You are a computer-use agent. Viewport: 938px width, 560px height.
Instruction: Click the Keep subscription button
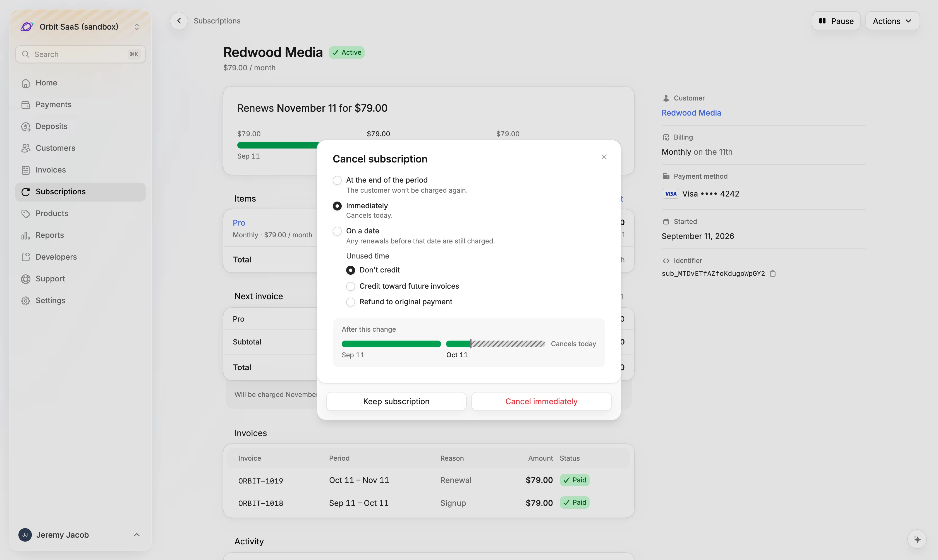(x=396, y=401)
